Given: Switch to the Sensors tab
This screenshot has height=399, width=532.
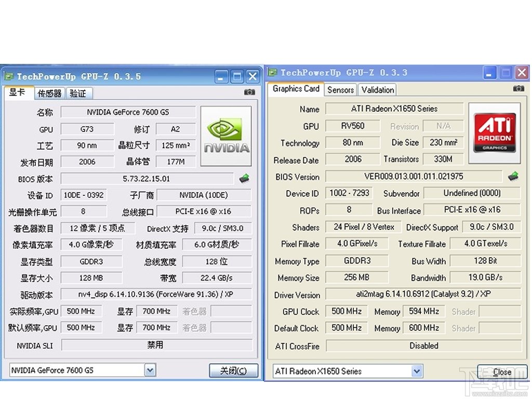Looking at the screenshot, I should pyautogui.click(x=340, y=90).
